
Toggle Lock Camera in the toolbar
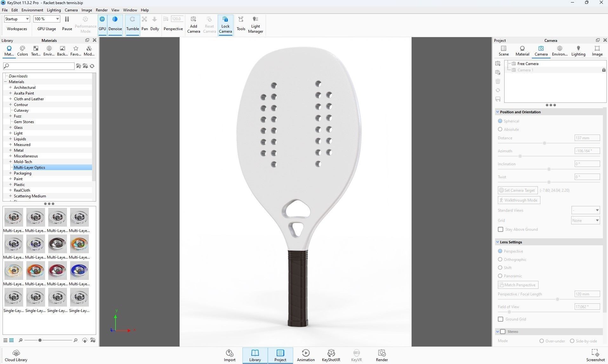225,25
